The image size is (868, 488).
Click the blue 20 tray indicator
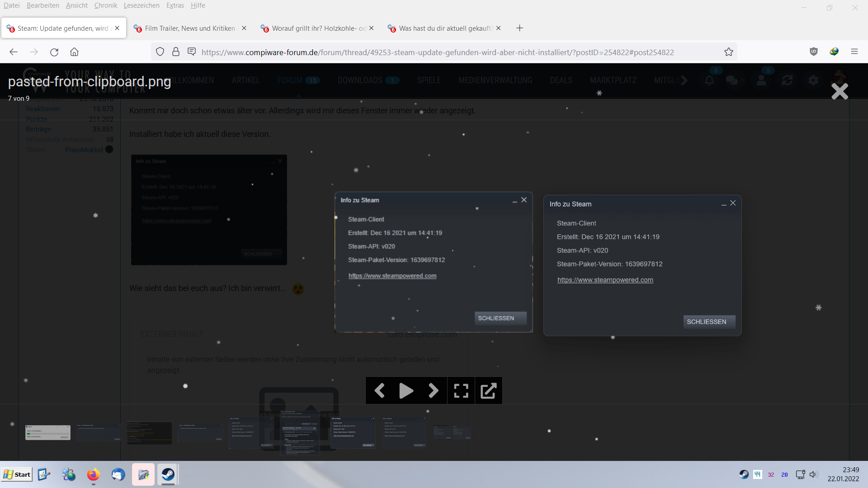point(785,475)
